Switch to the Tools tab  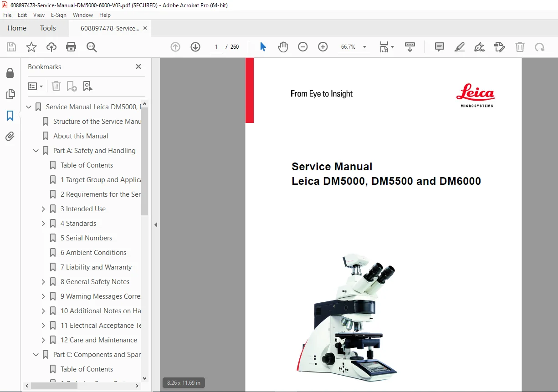pyautogui.click(x=48, y=28)
